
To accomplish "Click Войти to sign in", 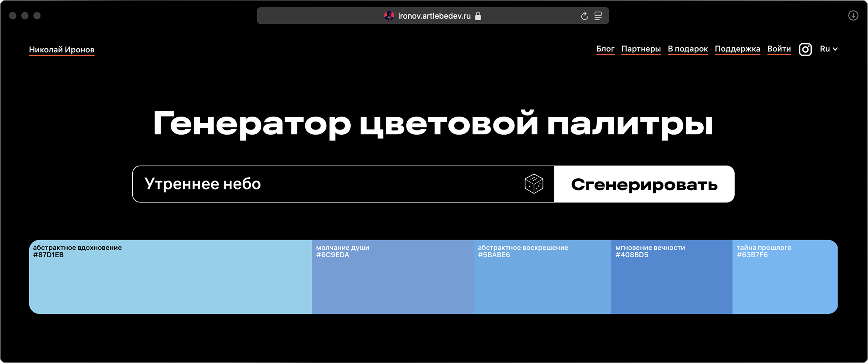I will tap(779, 49).
